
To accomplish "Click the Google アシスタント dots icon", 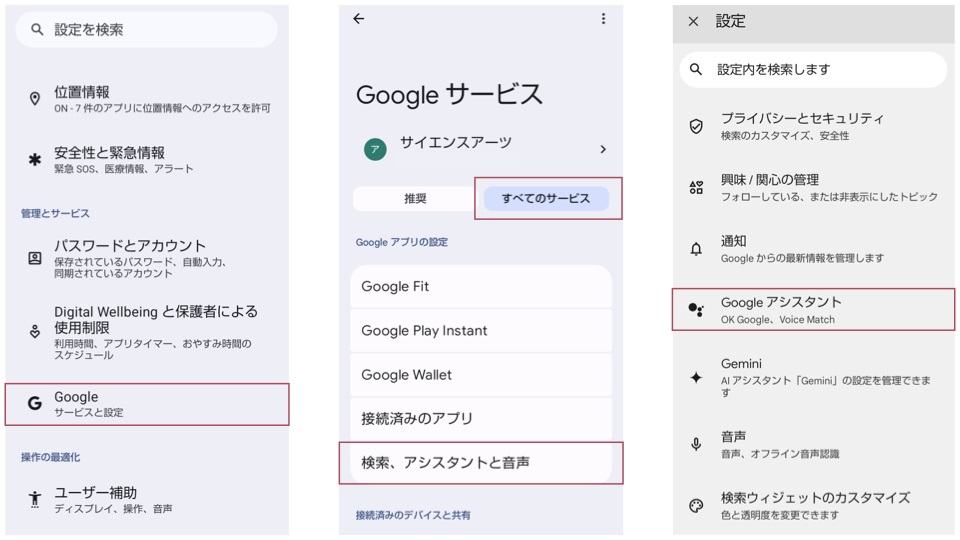I will pos(696,309).
